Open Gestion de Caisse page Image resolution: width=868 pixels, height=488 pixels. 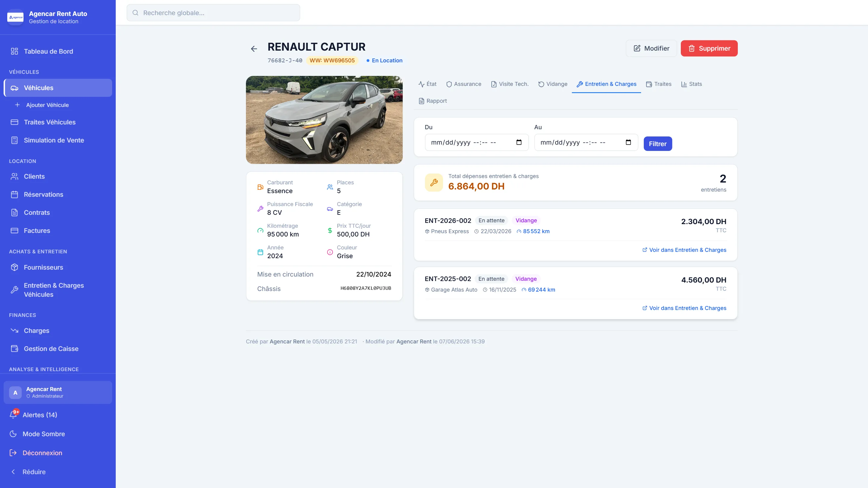click(58, 349)
